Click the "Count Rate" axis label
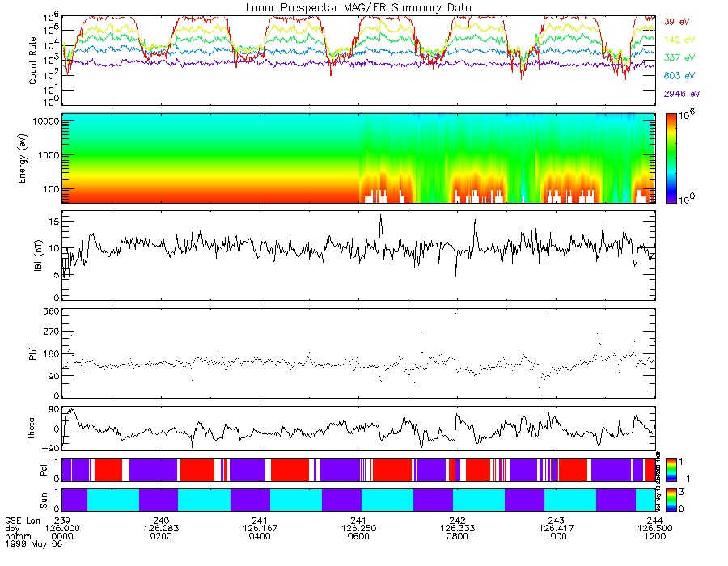728x566 pixels. [x=32, y=61]
